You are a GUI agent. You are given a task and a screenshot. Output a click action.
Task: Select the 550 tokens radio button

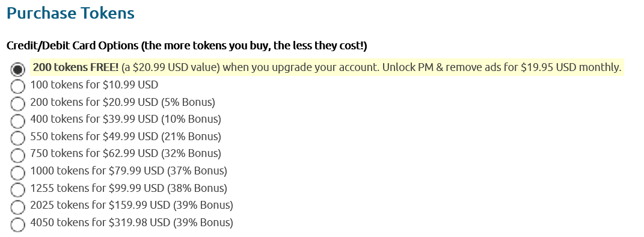pyautogui.click(x=17, y=138)
